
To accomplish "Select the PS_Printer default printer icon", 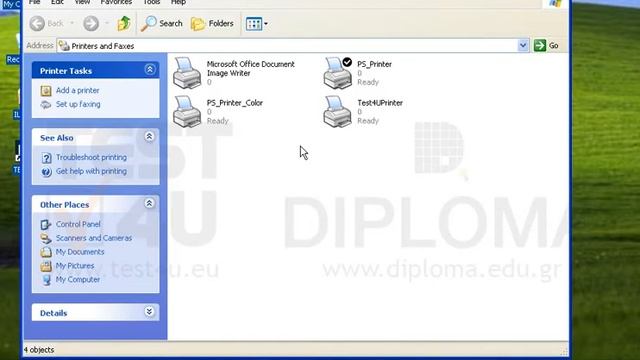I will 338,73.
